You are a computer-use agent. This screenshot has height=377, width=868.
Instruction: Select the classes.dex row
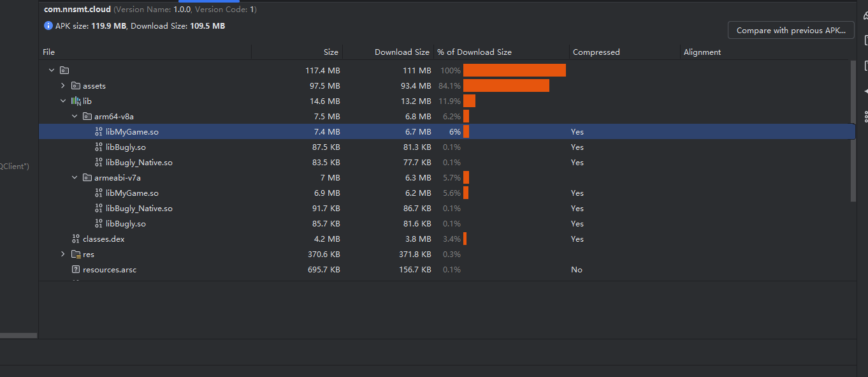(x=103, y=239)
